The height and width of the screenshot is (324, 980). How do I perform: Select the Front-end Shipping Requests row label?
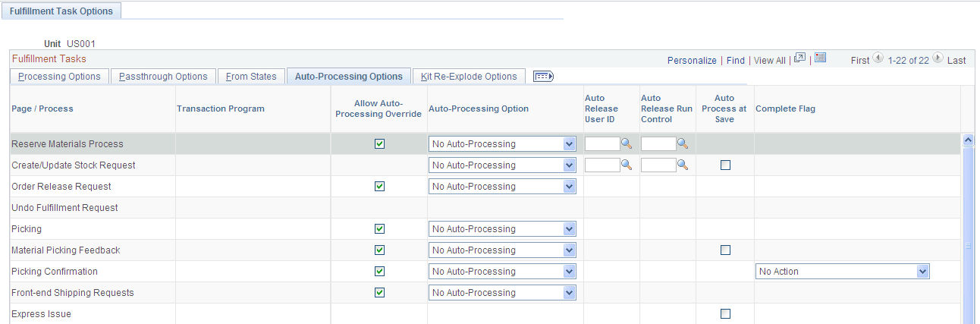coord(72,292)
